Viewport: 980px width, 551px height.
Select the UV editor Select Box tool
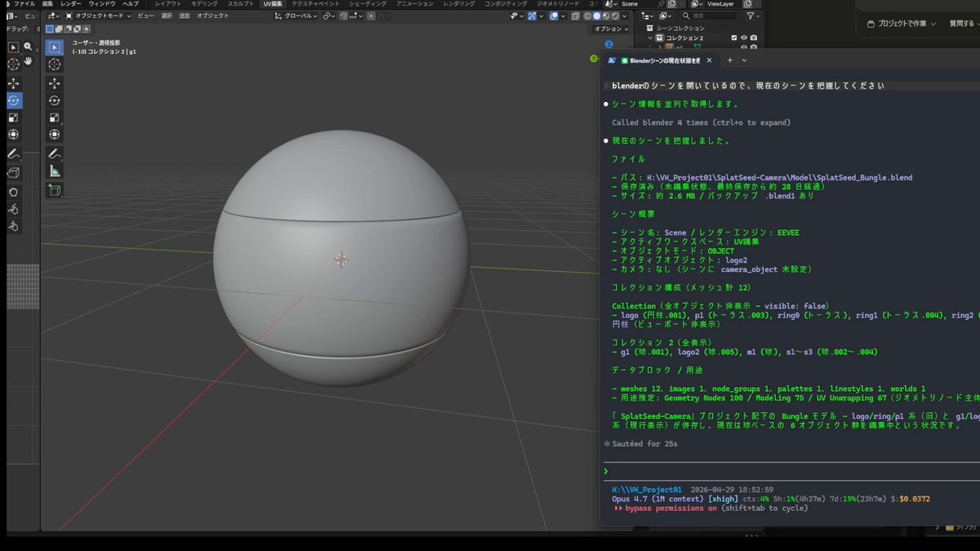pyautogui.click(x=14, y=47)
